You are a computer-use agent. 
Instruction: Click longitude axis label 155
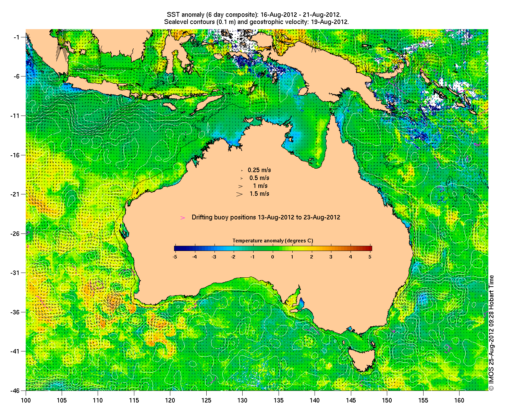pos(423,400)
